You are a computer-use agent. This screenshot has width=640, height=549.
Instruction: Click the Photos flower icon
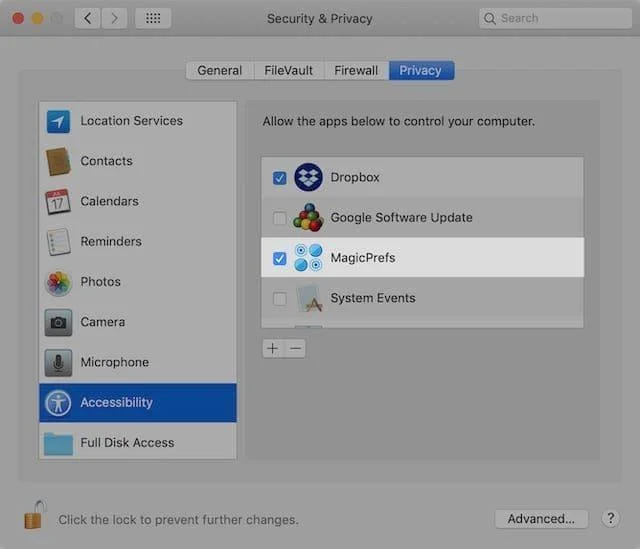click(58, 282)
